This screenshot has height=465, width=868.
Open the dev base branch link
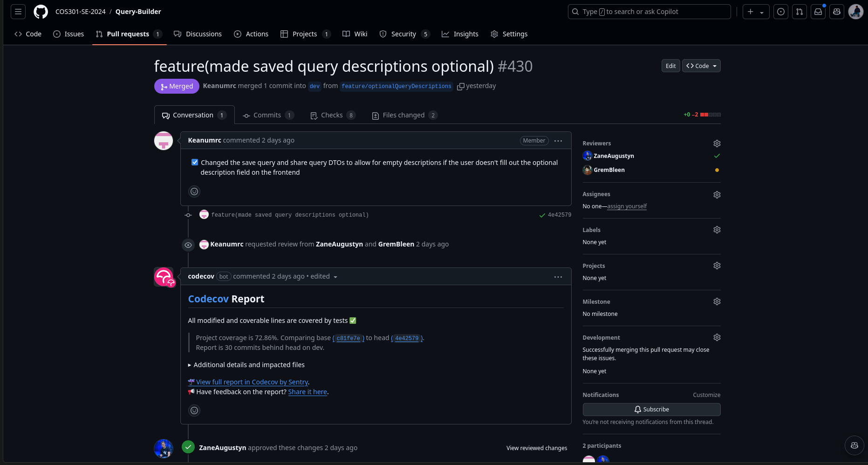314,86
